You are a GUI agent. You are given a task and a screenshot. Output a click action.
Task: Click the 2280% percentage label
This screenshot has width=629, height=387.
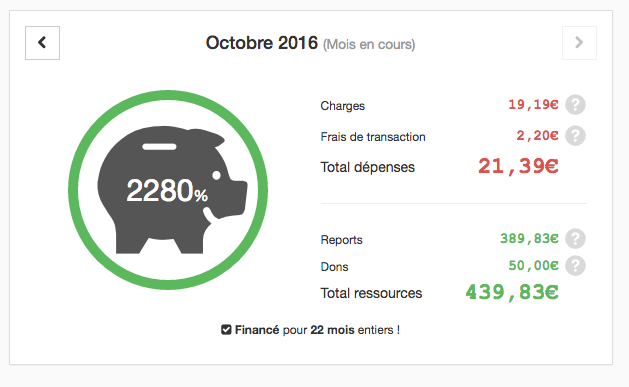click(167, 191)
